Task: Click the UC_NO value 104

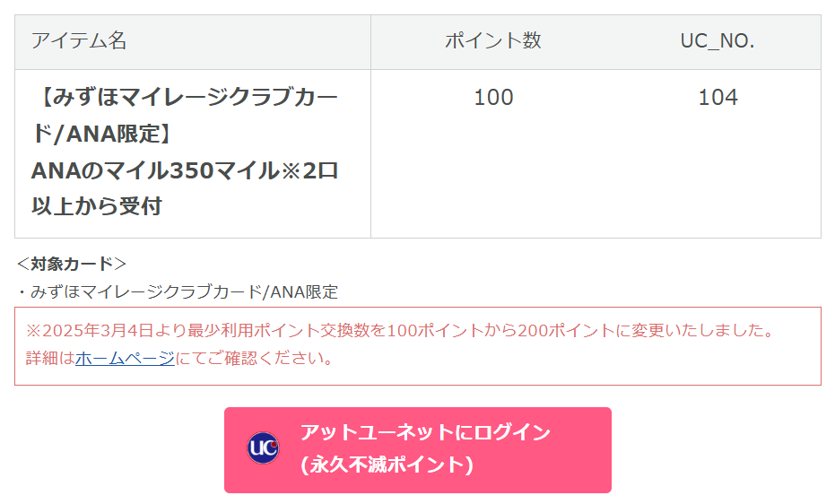Action: click(x=718, y=98)
